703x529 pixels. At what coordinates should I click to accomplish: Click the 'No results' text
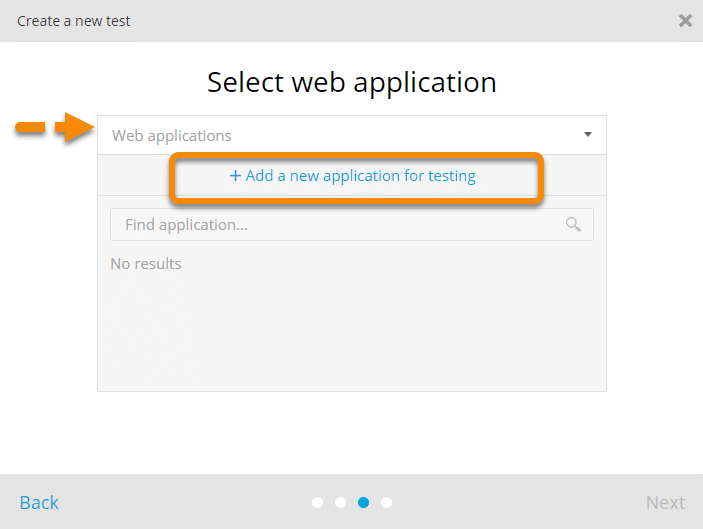click(146, 264)
